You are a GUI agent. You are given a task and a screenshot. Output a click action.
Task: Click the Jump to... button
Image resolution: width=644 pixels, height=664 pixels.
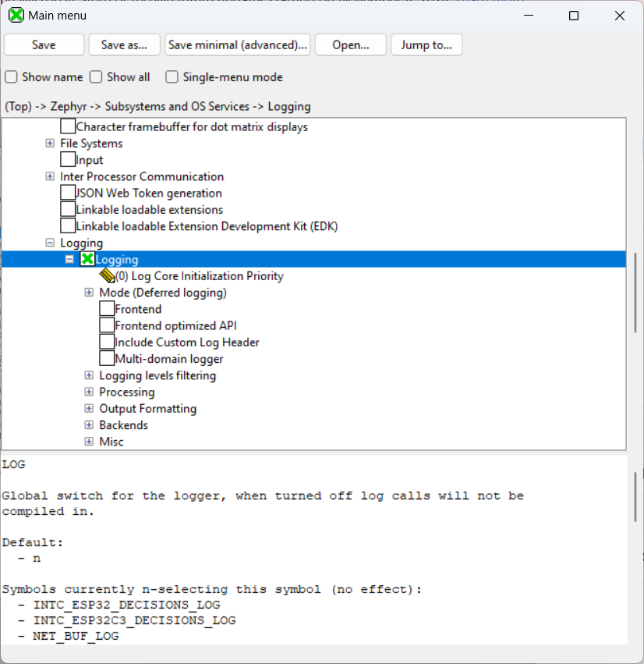click(x=426, y=45)
